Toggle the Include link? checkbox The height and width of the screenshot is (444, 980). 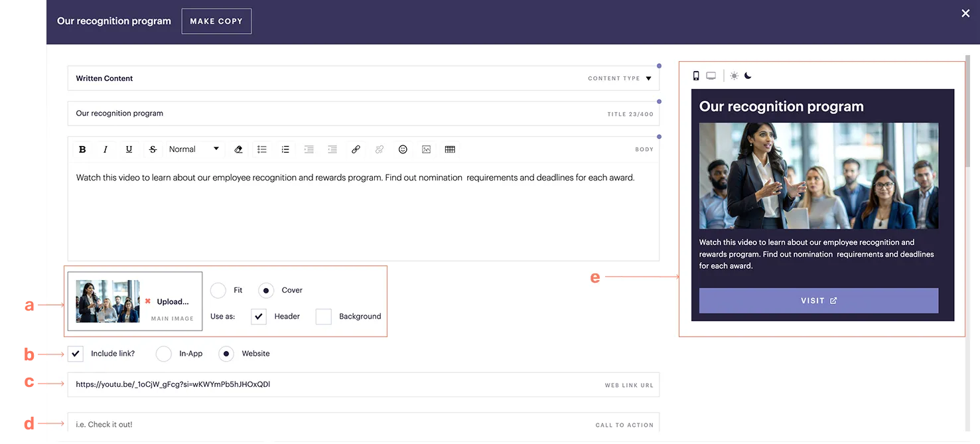(x=76, y=354)
